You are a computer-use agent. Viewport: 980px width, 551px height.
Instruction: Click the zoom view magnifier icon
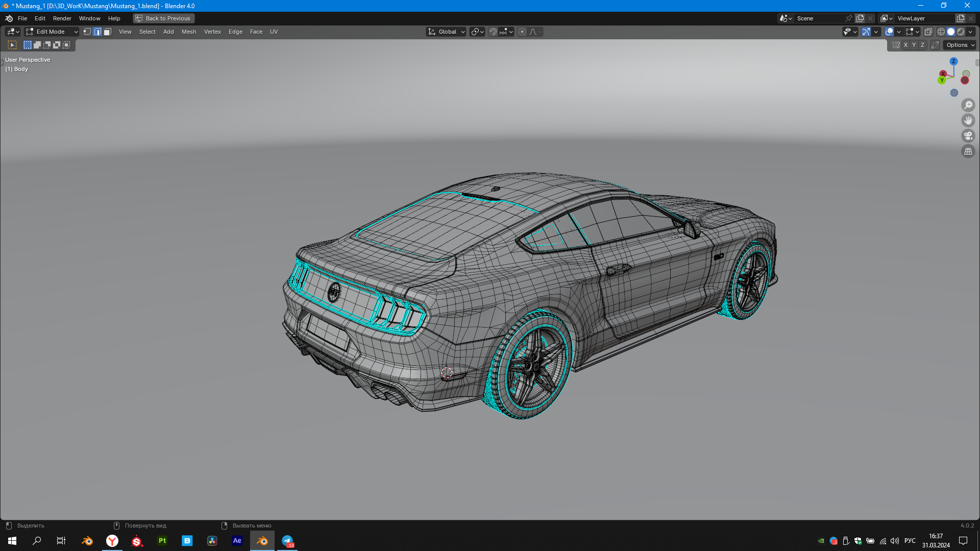[968, 105]
